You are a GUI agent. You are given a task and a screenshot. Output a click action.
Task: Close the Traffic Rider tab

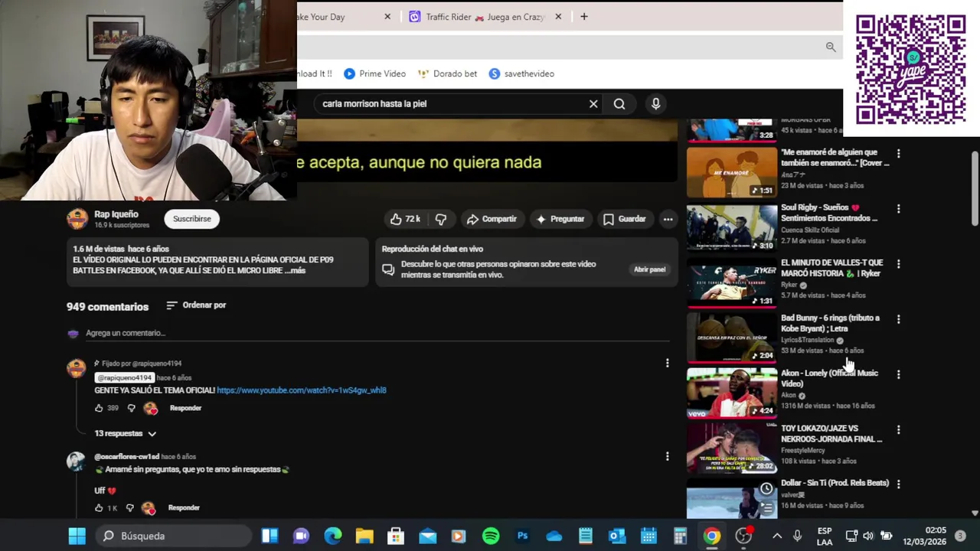tap(558, 17)
